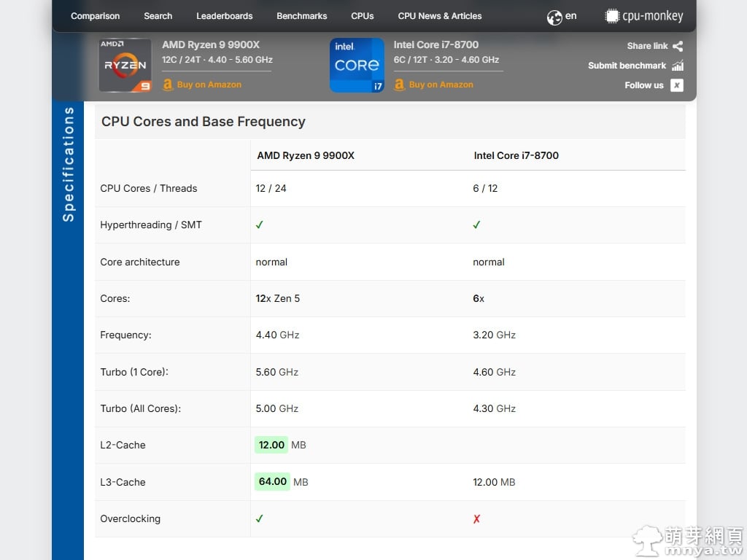Open CPU News & Articles
Screen dimensions: 747x560
tap(439, 16)
